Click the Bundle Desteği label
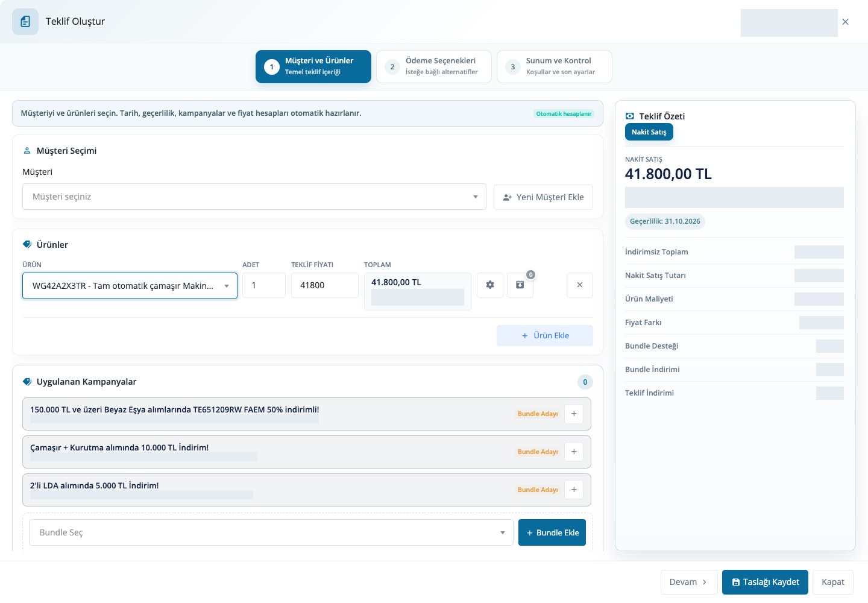 click(x=652, y=346)
